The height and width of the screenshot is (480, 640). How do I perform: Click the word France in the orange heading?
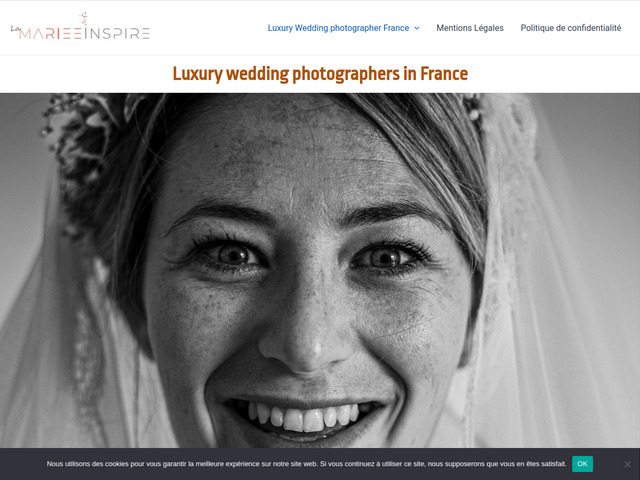click(x=444, y=74)
